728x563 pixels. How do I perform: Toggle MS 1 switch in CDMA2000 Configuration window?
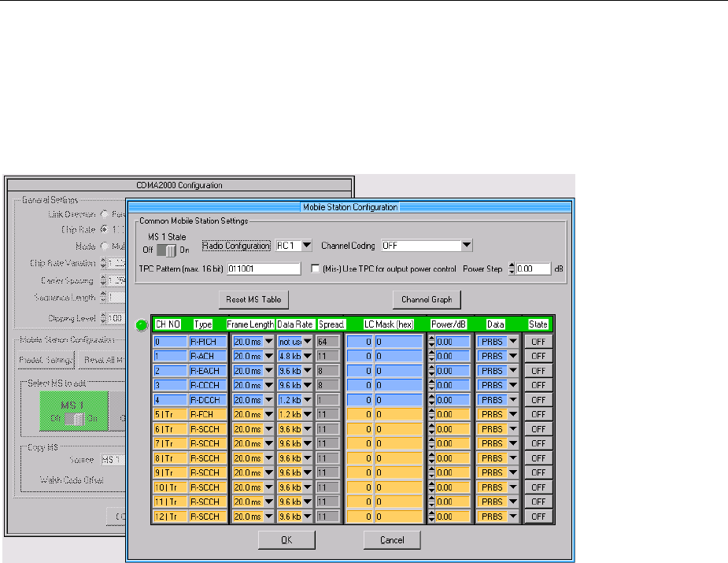click(74, 419)
